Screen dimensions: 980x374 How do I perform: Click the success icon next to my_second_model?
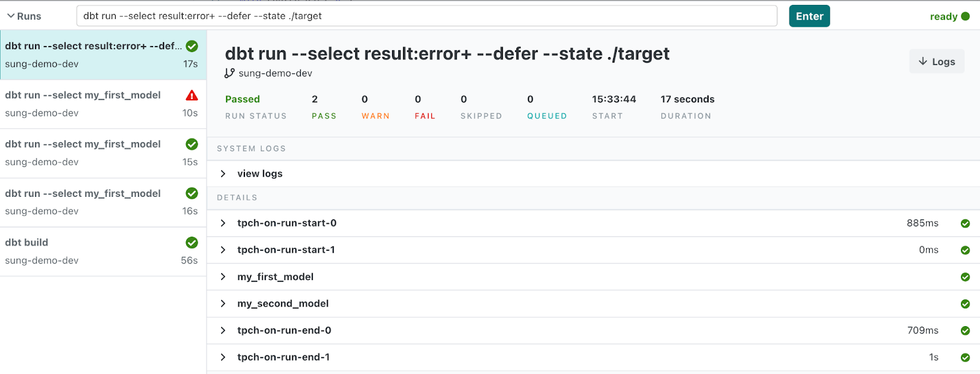click(965, 303)
